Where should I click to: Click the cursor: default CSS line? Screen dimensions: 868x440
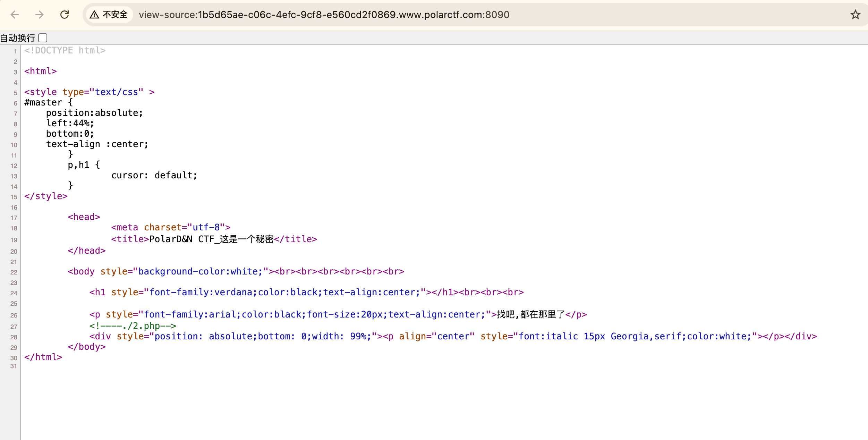pos(154,175)
